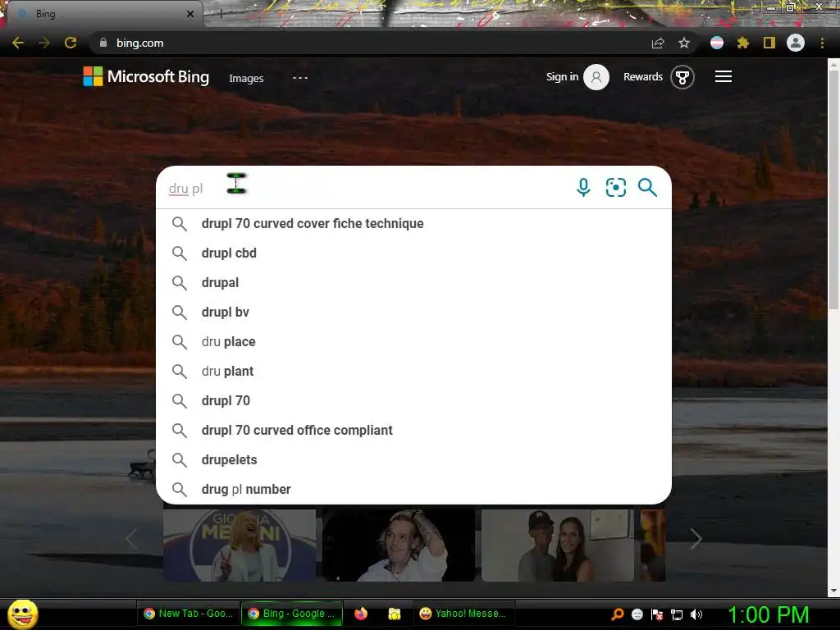
Task: Click the scrollbar down arrow
Action: click(833, 591)
